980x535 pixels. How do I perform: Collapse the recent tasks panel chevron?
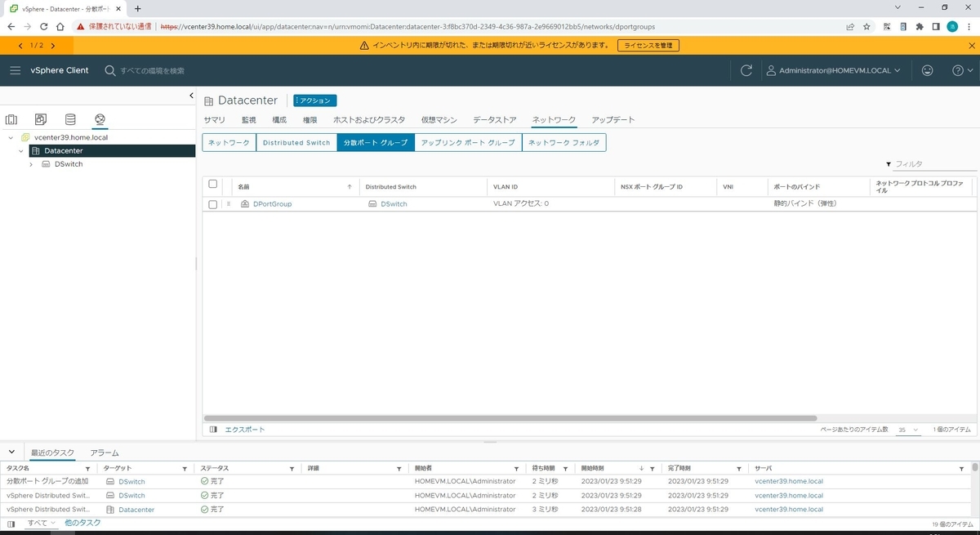coord(12,453)
